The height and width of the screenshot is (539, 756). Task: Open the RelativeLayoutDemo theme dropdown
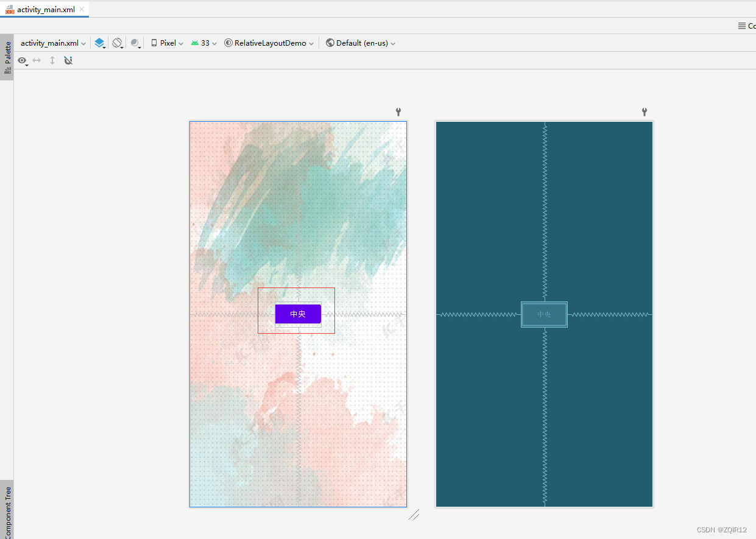[x=269, y=43]
